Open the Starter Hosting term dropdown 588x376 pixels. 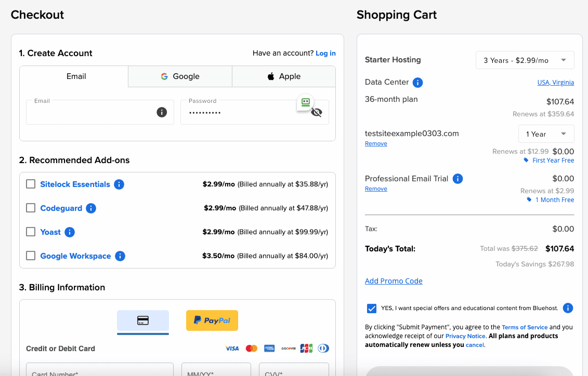(525, 60)
